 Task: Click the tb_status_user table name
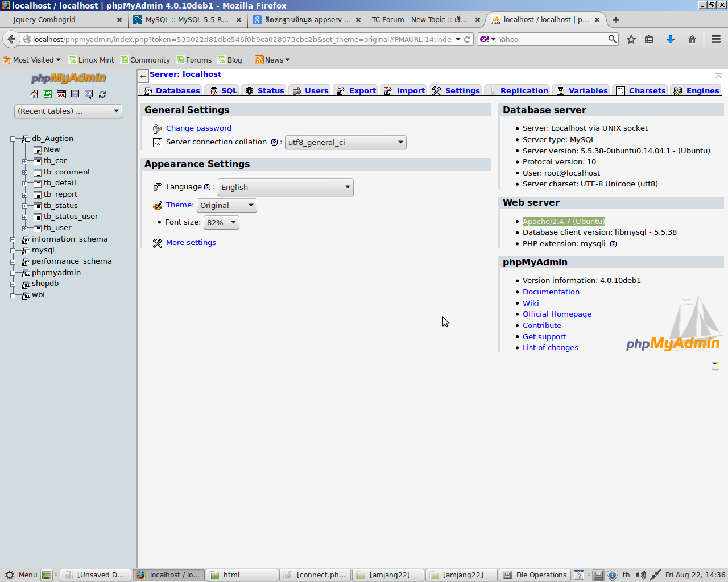pos(71,217)
